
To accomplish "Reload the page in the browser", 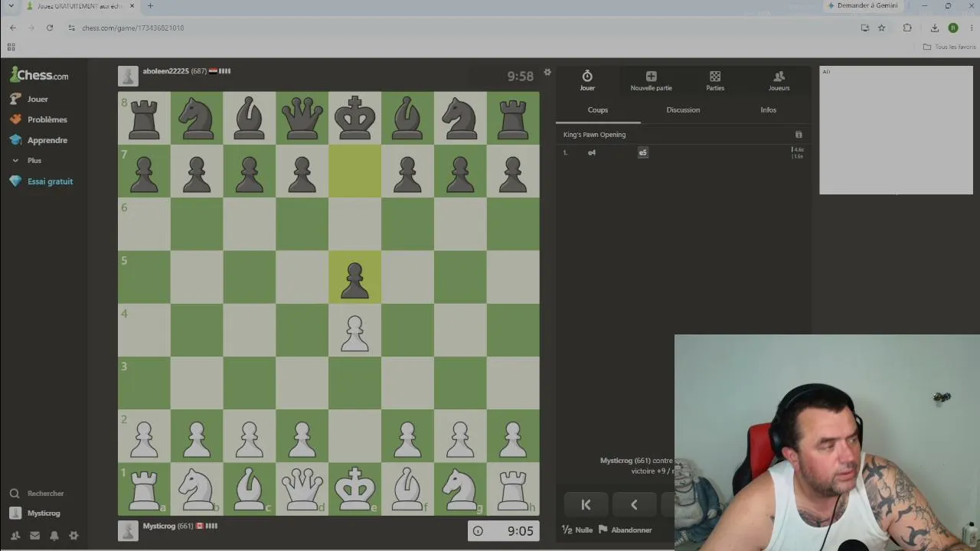I will tap(50, 28).
